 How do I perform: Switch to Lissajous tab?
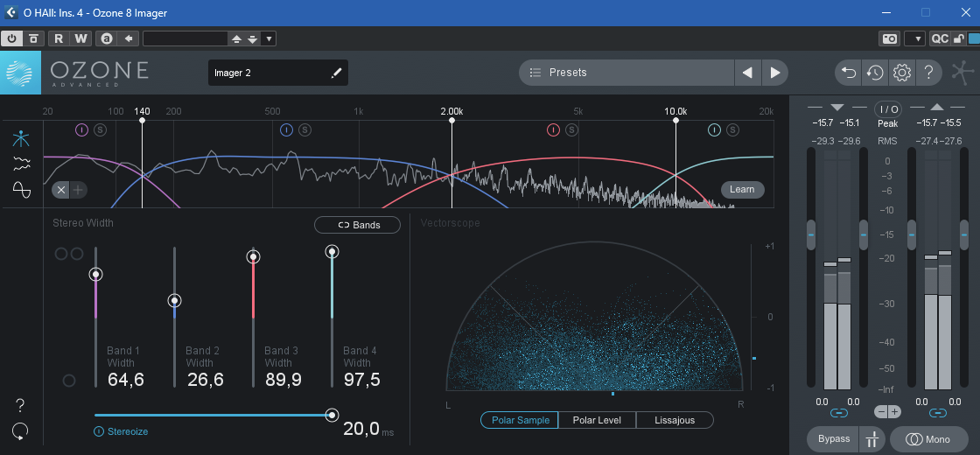675,420
